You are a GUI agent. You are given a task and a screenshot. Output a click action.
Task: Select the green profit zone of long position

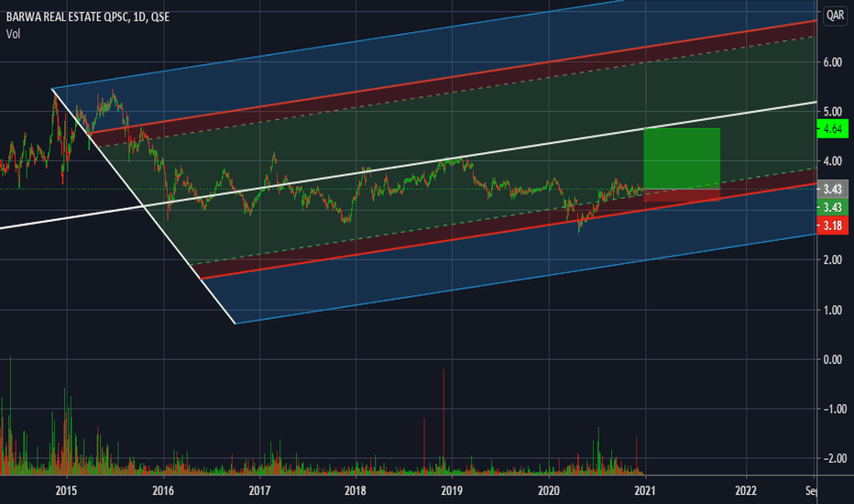tap(682, 159)
